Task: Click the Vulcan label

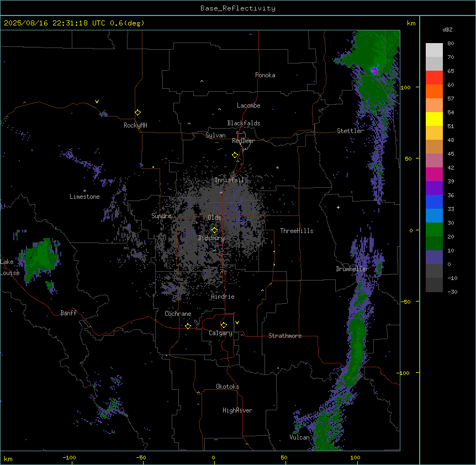Action: [299, 437]
